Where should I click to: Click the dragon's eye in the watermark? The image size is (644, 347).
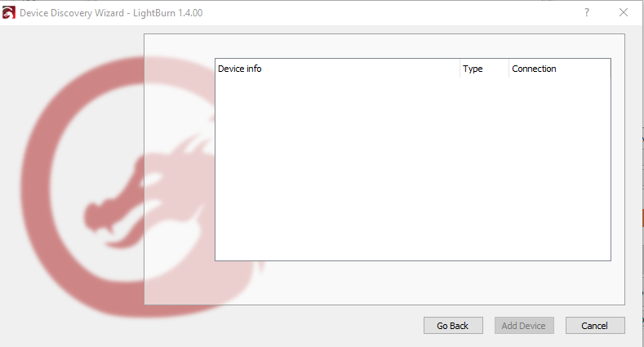(151, 179)
